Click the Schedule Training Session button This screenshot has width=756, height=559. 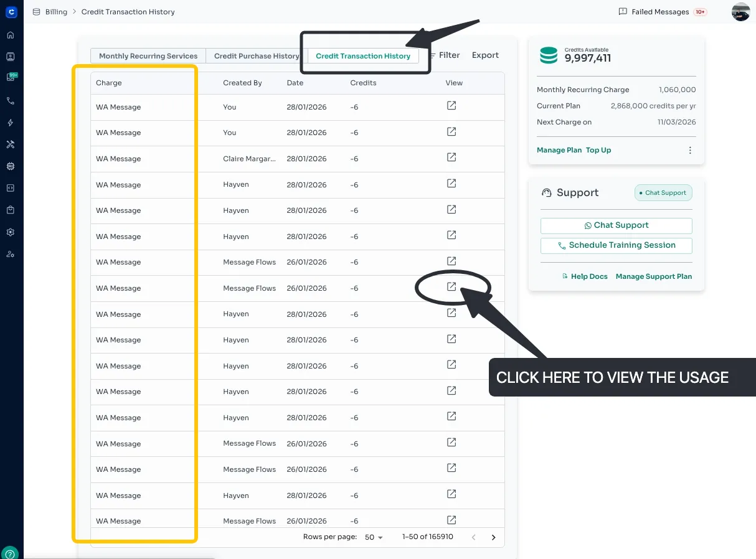pos(616,245)
